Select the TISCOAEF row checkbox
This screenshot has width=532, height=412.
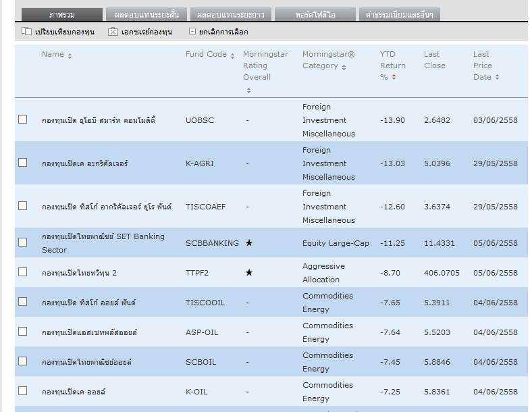[x=23, y=206]
